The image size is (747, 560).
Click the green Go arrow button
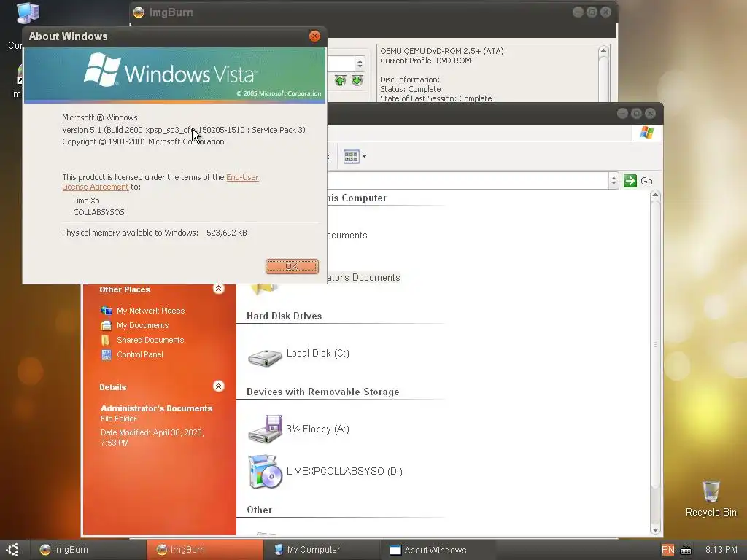coord(630,181)
